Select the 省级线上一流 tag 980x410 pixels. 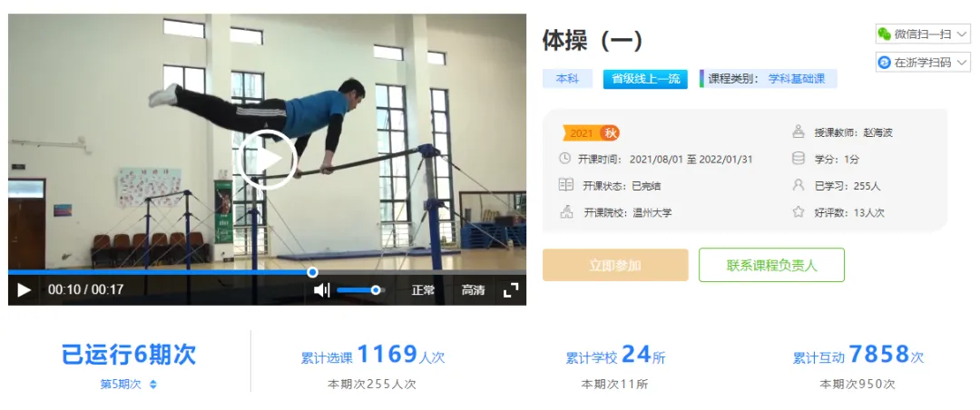pos(646,80)
